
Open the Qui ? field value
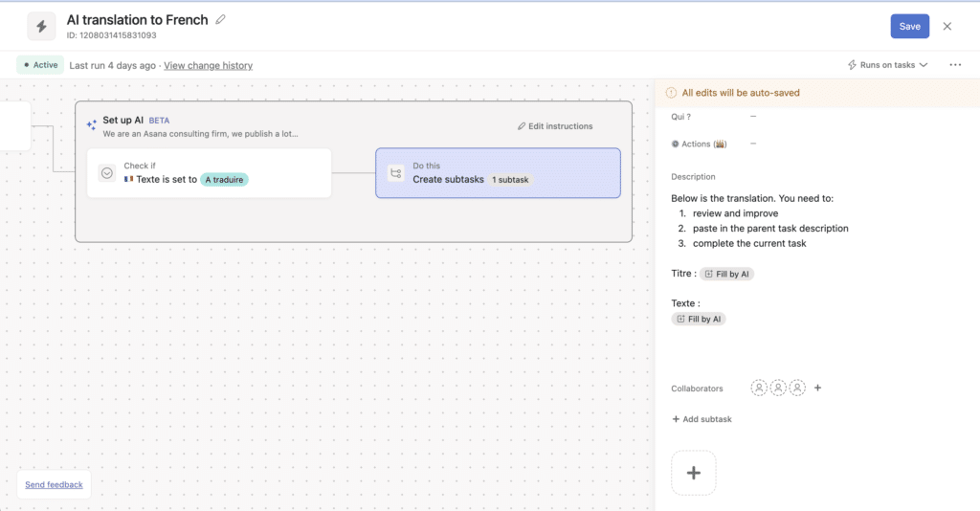pos(753,117)
